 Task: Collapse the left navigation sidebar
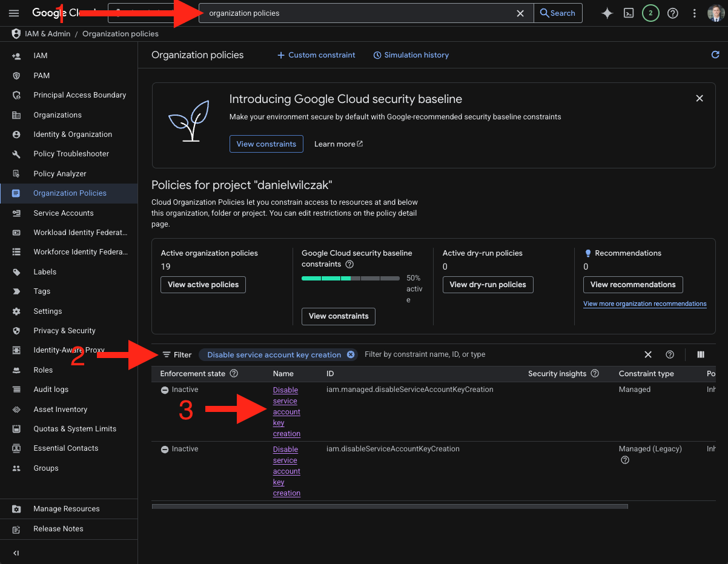(16, 553)
